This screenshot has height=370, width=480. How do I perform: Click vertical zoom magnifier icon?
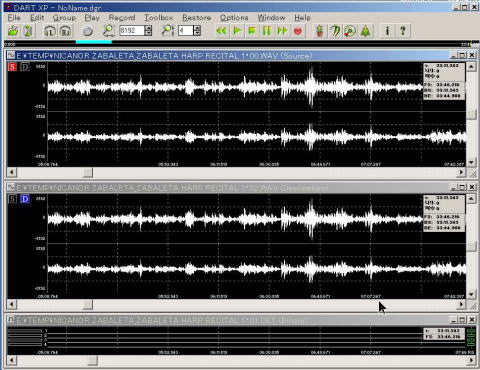point(167,31)
